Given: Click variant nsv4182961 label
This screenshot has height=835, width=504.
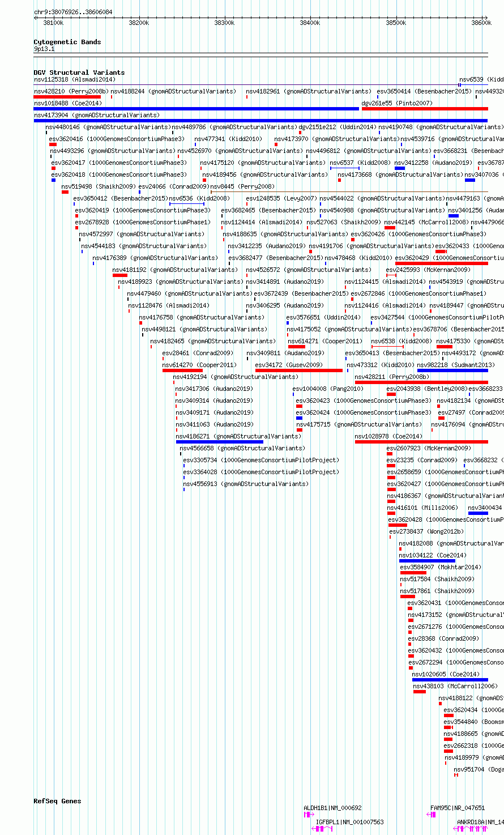Looking at the screenshot, I should (x=309, y=91).
